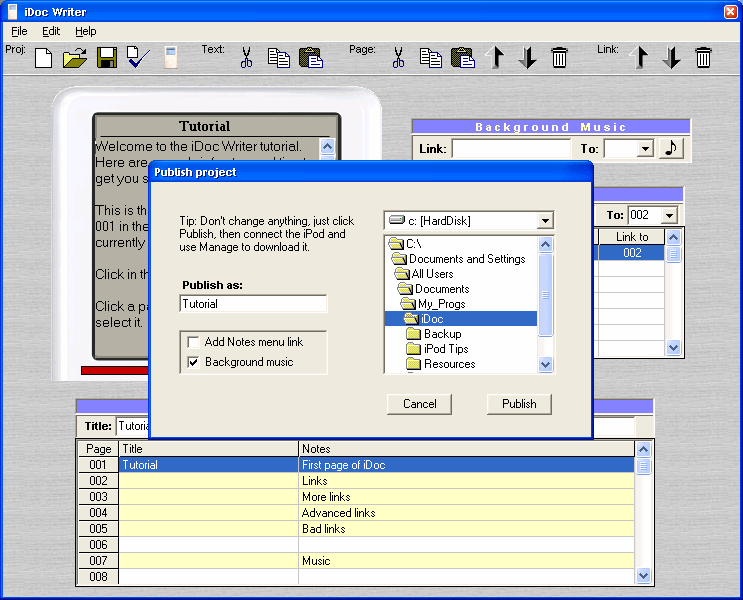The height and width of the screenshot is (600, 743).
Task: Enable Add Notes menu link checkbox
Action: pyautogui.click(x=194, y=342)
